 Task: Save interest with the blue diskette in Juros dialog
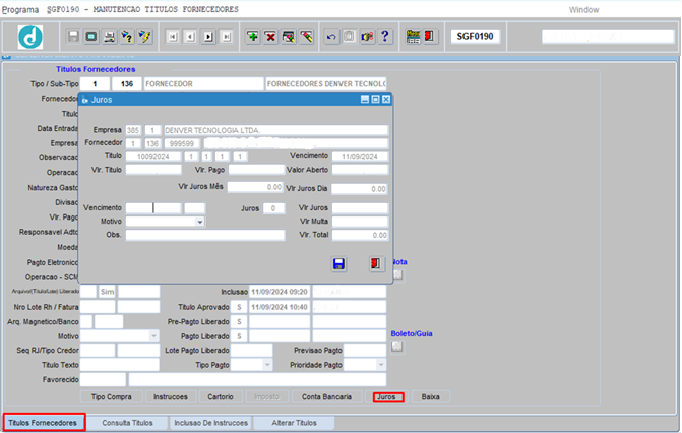point(339,263)
